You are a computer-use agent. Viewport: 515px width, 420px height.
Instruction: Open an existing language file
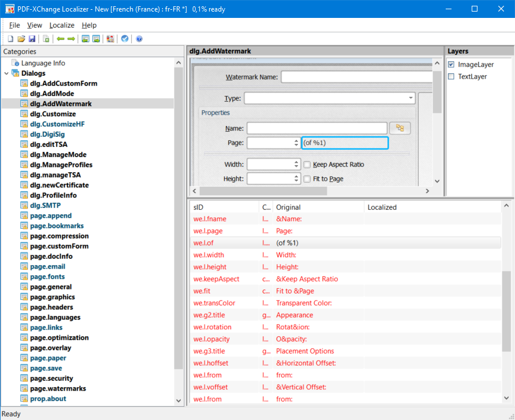(22, 38)
